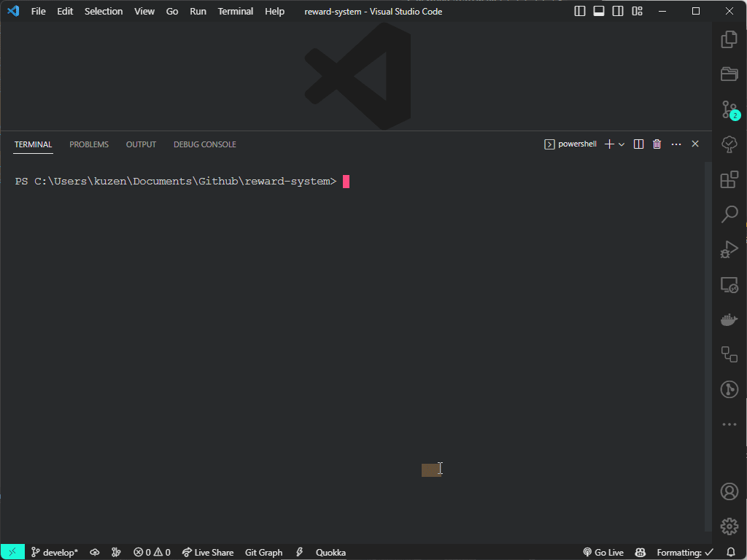This screenshot has width=747, height=560.
Task: Open Git Graph from status bar
Action: (263, 553)
